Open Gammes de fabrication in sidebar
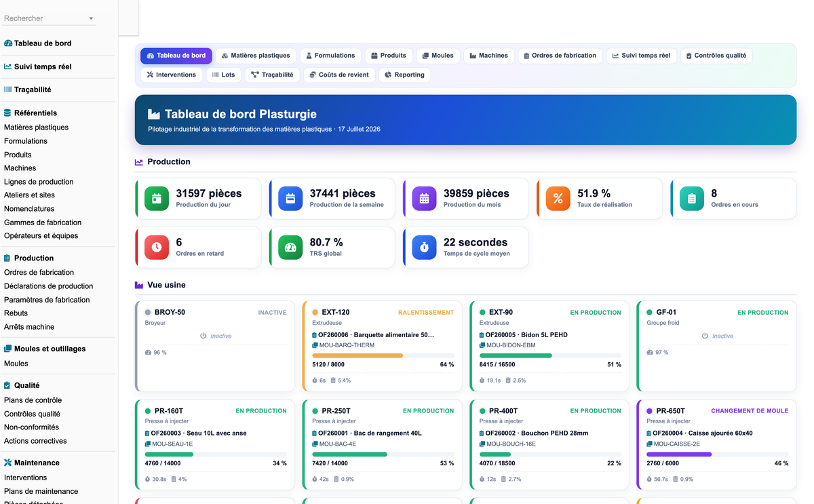This screenshot has width=814, height=504. pyautogui.click(x=43, y=222)
